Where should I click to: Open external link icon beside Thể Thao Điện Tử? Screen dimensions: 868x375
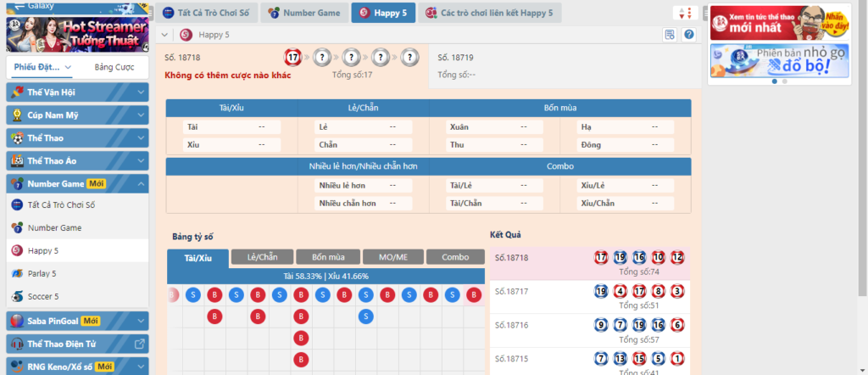pos(140,344)
